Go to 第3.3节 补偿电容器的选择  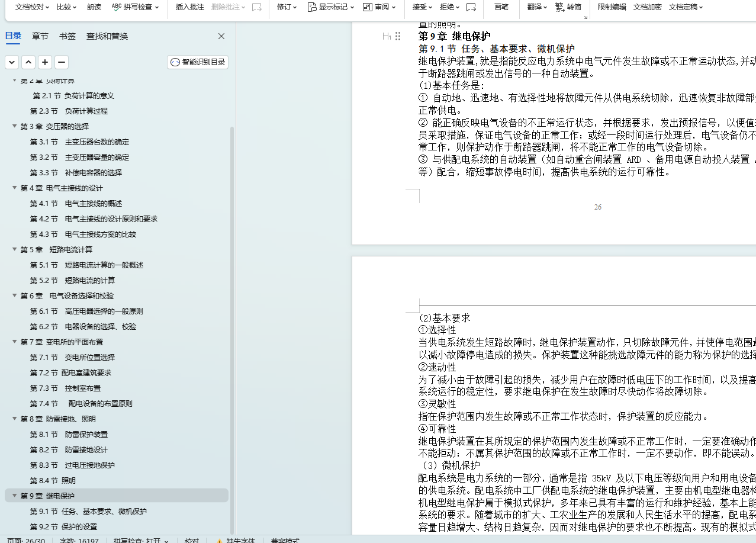76,172
